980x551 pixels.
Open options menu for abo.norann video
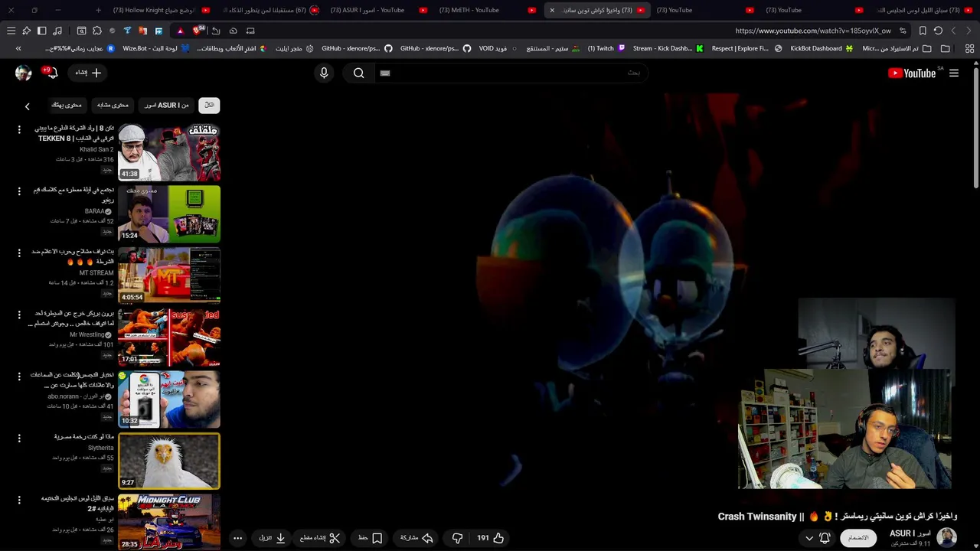pyautogui.click(x=19, y=377)
